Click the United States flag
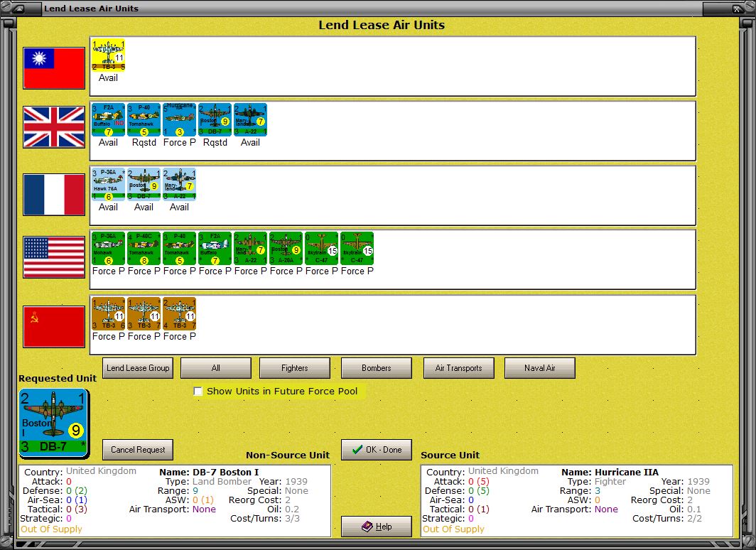This screenshot has width=756, height=550. [x=54, y=257]
